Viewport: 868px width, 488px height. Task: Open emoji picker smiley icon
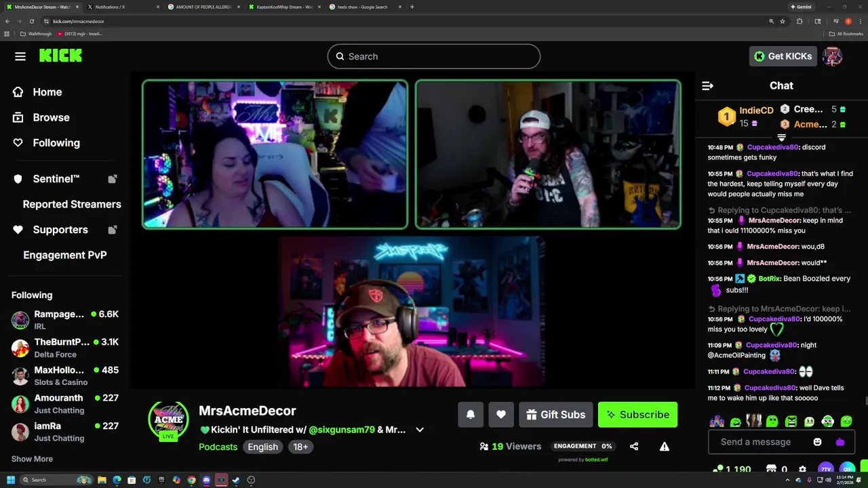click(817, 442)
